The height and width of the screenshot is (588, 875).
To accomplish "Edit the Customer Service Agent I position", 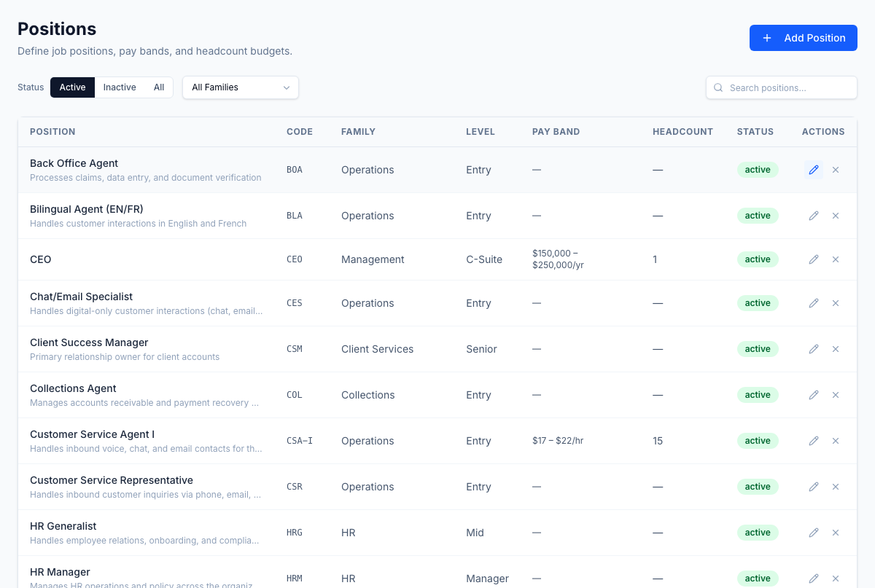I will coord(814,441).
